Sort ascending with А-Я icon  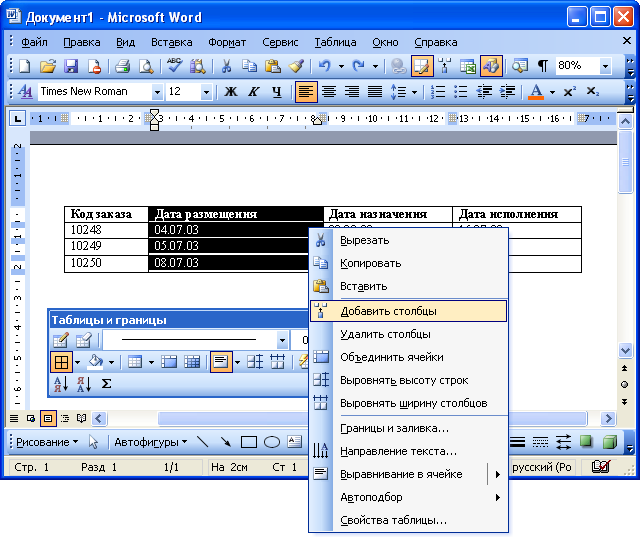(x=61, y=384)
